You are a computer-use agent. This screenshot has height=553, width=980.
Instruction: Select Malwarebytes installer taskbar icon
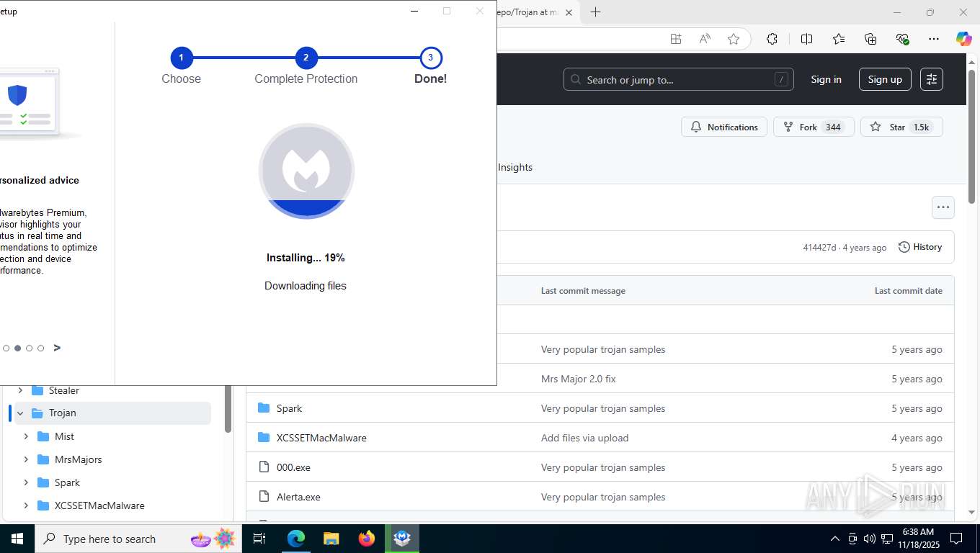point(402,539)
